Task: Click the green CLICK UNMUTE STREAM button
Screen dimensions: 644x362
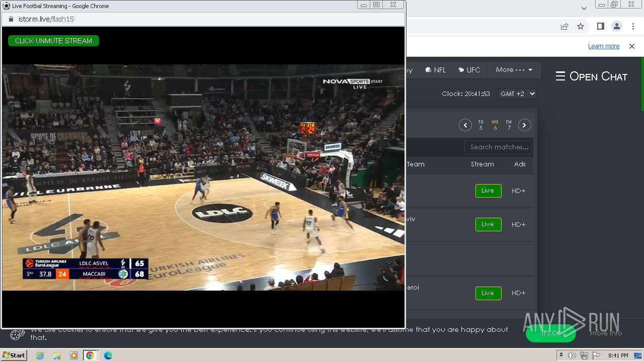Action: 53,41
